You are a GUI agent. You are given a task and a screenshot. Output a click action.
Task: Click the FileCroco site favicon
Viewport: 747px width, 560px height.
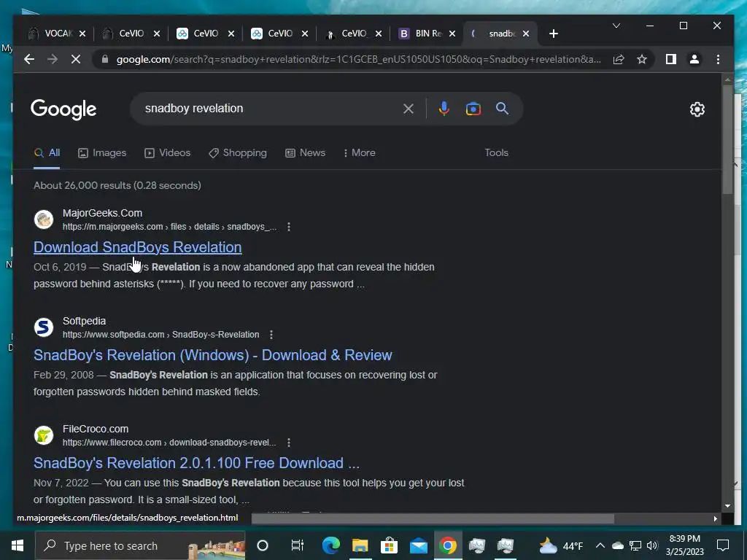click(43, 435)
